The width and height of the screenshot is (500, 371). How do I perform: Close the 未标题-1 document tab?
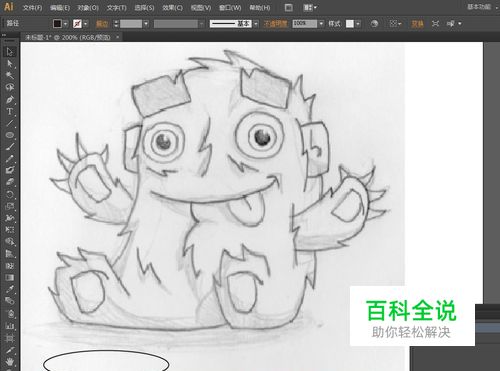click(x=117, y=37)
